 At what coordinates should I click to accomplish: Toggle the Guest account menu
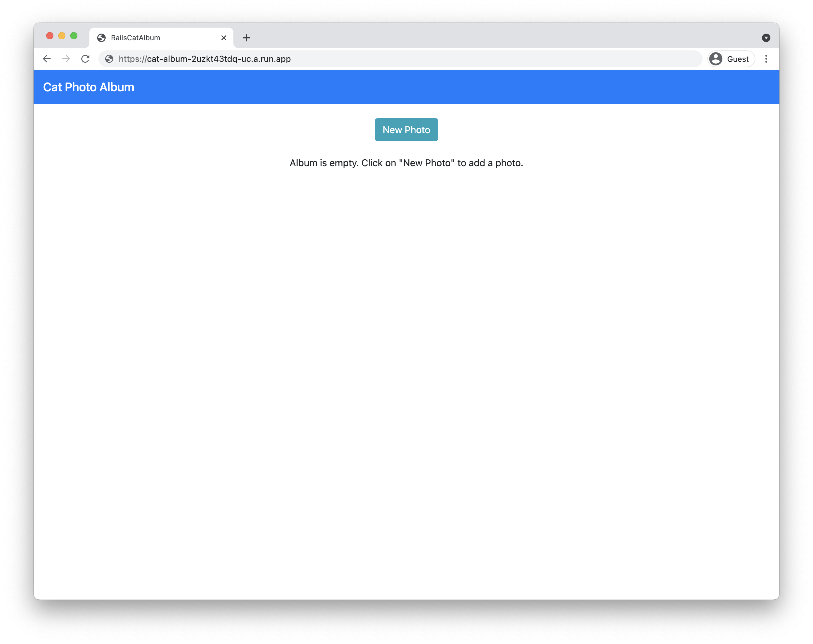pos(729,59)
